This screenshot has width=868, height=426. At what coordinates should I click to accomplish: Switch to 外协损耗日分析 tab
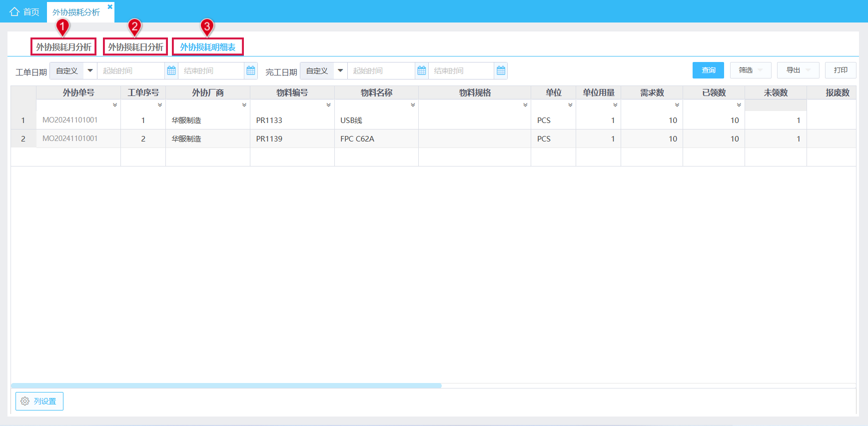coord(135,47)
